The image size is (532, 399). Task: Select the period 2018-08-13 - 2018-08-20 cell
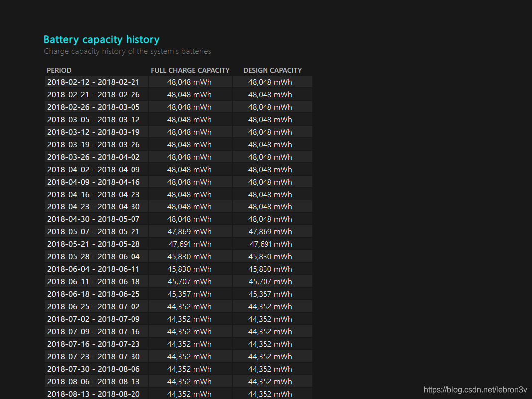click(94, 394)
